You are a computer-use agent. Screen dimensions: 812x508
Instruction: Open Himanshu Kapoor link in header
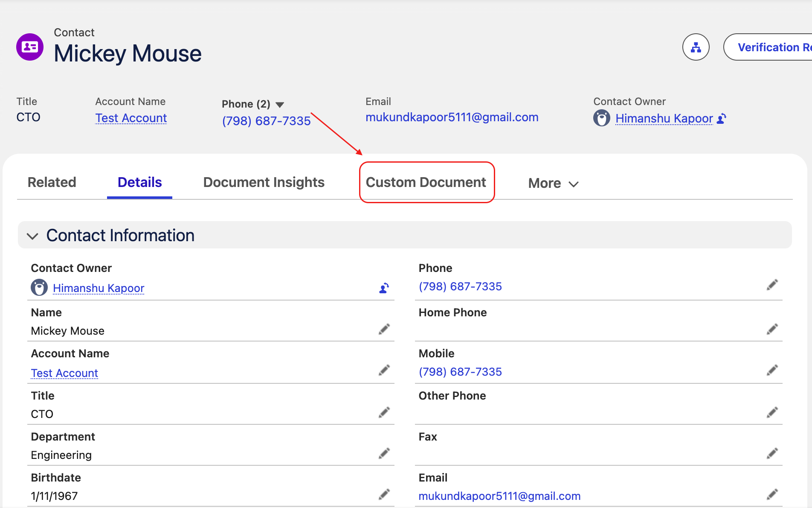point(664,118)
